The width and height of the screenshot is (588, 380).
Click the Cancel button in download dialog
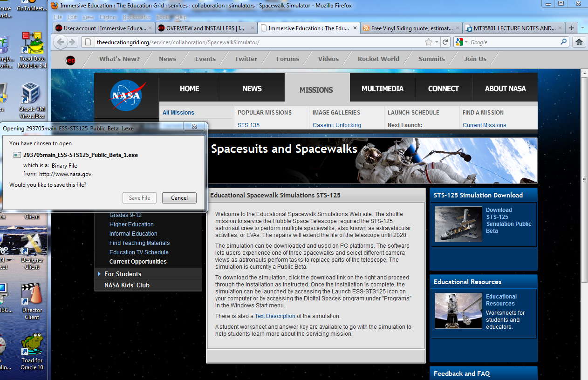[179, 198]
